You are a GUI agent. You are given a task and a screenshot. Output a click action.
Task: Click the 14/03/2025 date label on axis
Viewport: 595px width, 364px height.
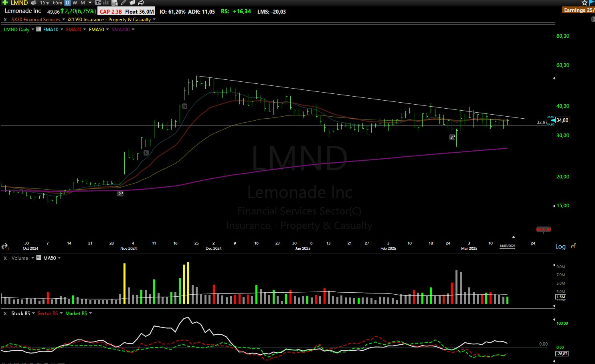[x=507, y=246]
